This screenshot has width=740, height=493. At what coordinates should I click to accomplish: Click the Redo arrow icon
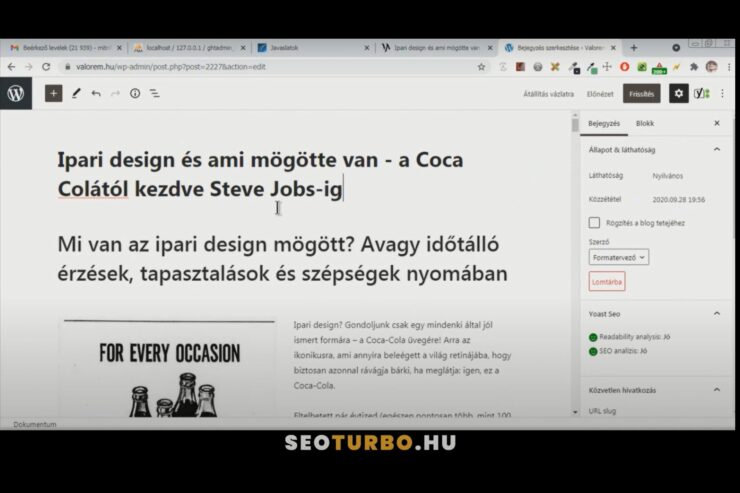point(115,93)
